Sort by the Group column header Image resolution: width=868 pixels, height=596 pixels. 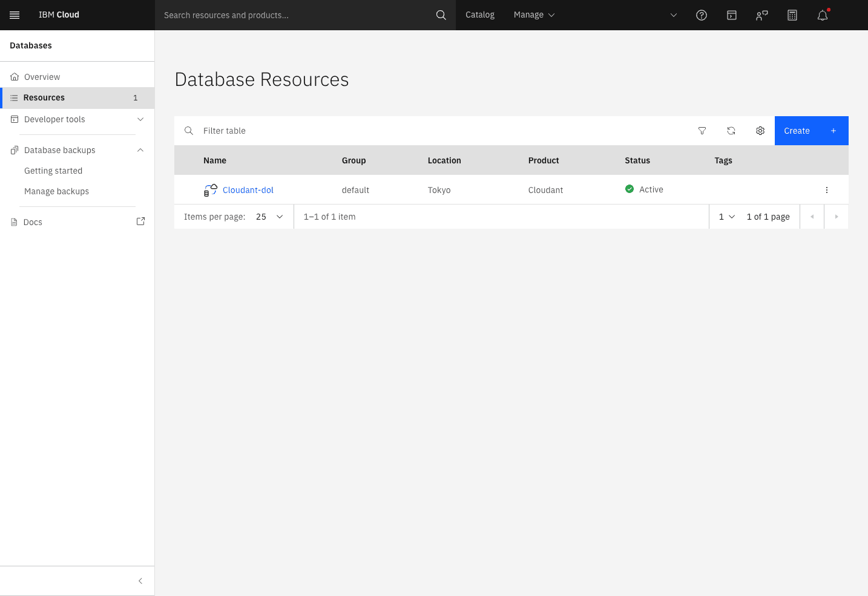[353, 160]
